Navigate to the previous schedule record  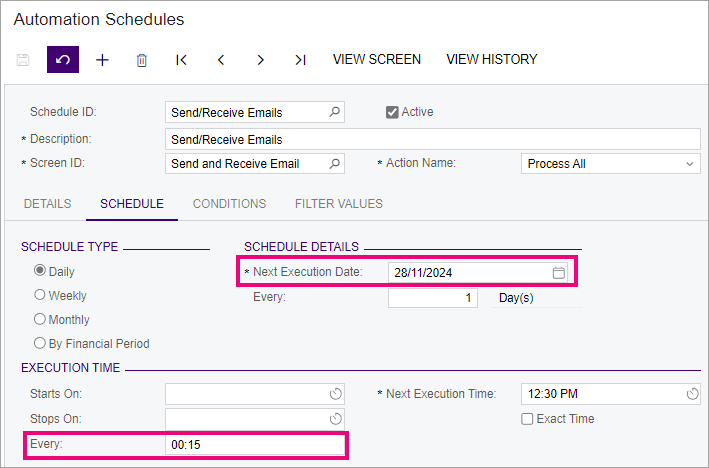pos(221,60)
